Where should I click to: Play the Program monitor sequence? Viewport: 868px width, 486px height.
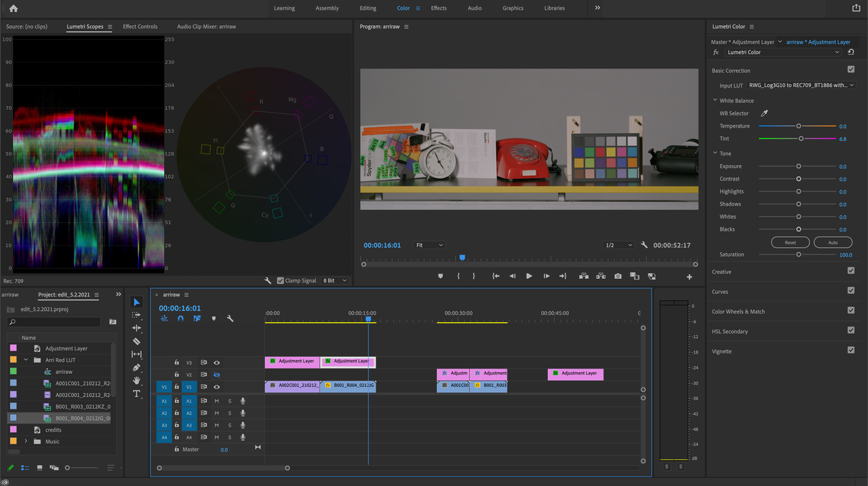(x=529, y=276)
